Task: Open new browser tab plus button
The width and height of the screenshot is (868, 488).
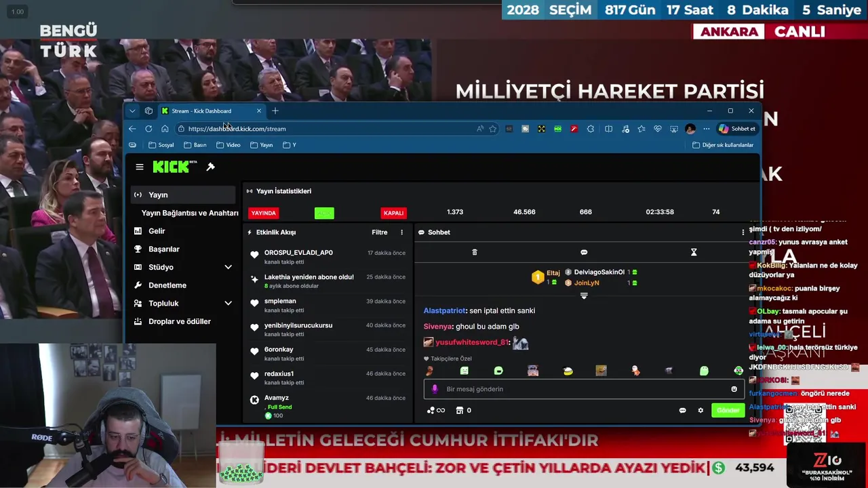Action: click(x=275, y=111)
